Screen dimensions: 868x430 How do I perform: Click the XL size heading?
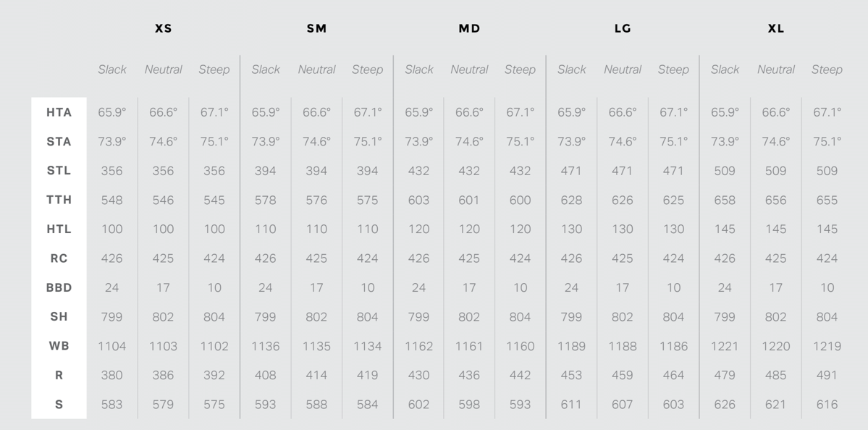pos(776,29)
